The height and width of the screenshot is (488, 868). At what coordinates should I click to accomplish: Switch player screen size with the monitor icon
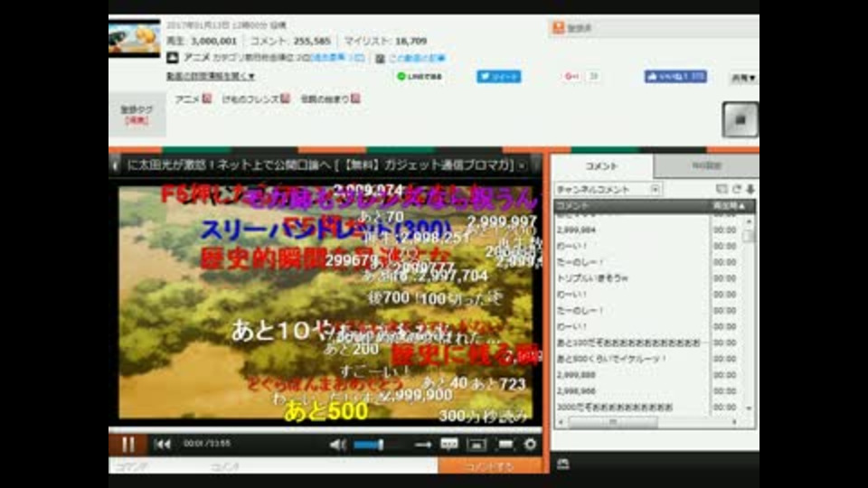coord(476,445)
